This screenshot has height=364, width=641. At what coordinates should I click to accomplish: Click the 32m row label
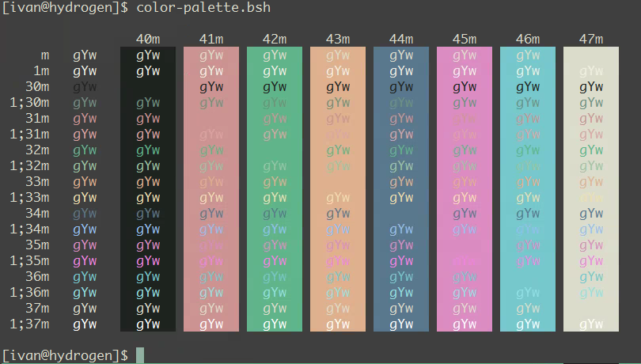[37, 150]
